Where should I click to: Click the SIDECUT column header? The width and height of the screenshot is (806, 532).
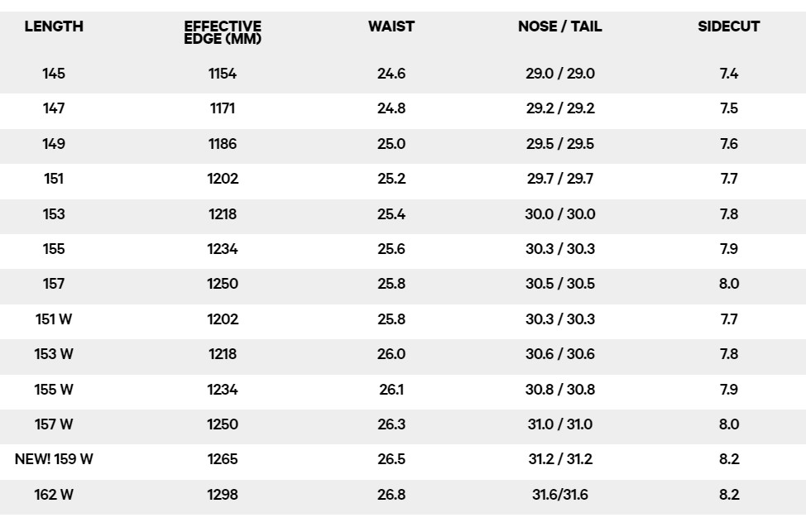point(729,26)
